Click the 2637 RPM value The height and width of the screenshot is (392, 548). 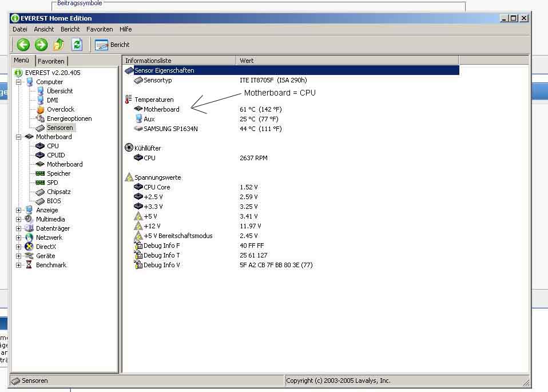coord(253,158)
